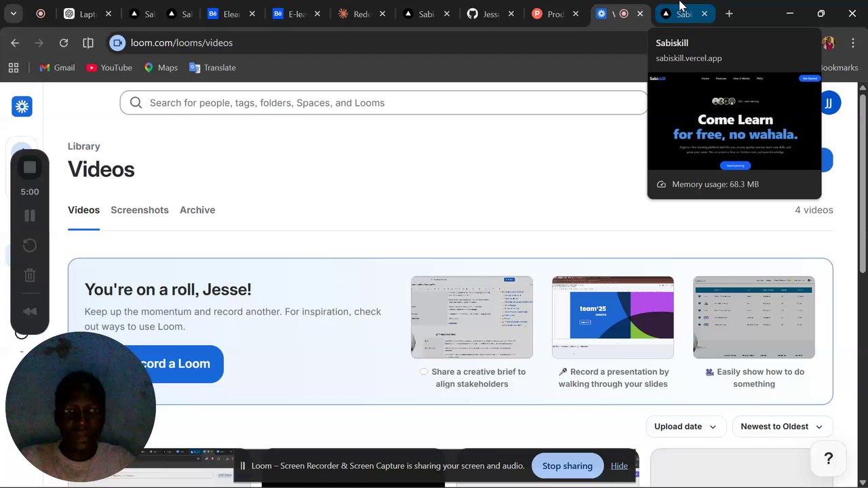Image resolution: width=868 pixels, height=488 pixels.
Task: Open the apps grid in bookmarks bar
Action: 13,68
